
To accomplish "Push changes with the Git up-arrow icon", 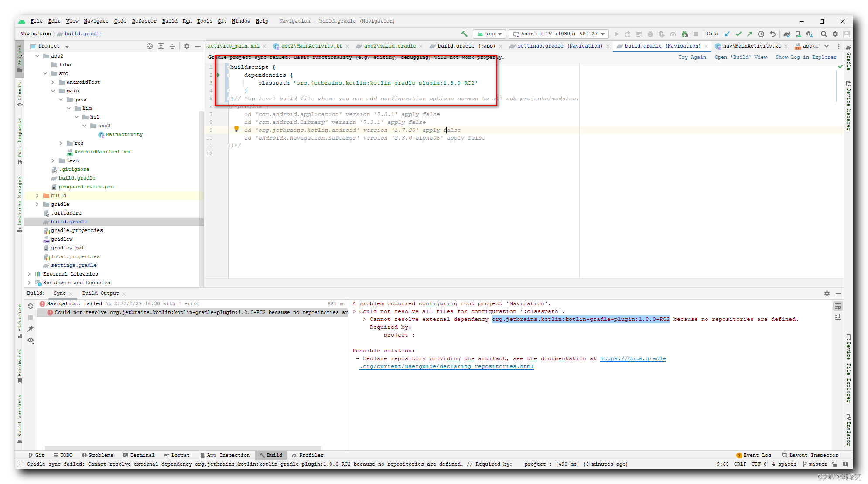I will [x=750, y=34].
